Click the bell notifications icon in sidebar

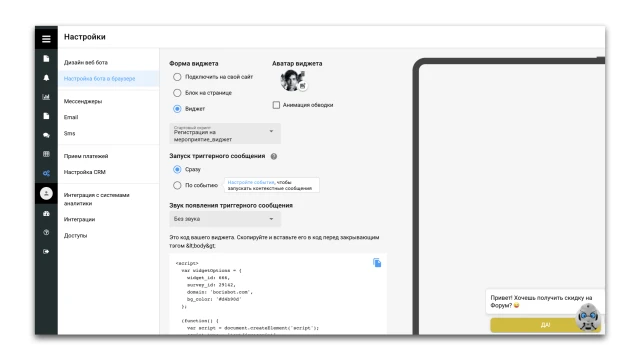click(x=46, y=78)
